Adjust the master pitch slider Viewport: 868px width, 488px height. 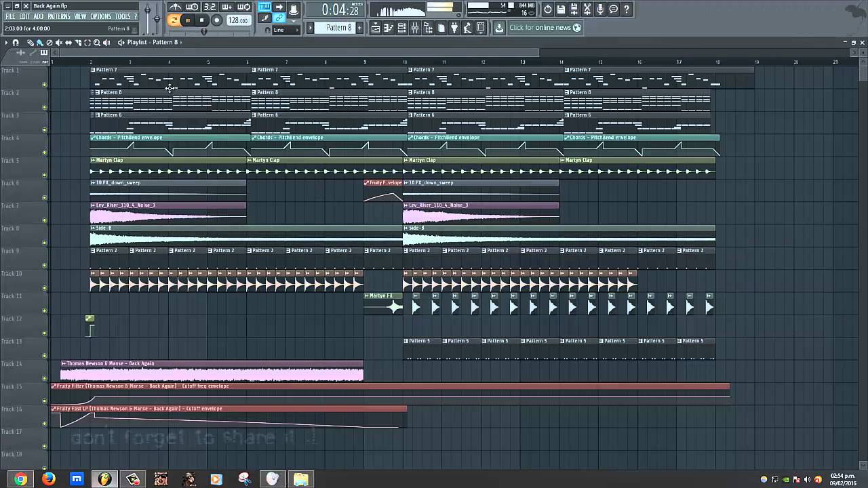point(157,18)
